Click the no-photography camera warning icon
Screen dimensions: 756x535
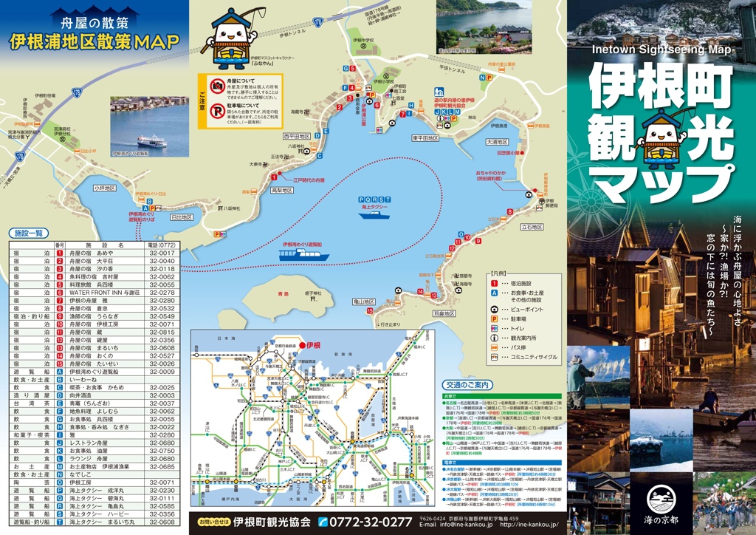(x=217, y=87)
